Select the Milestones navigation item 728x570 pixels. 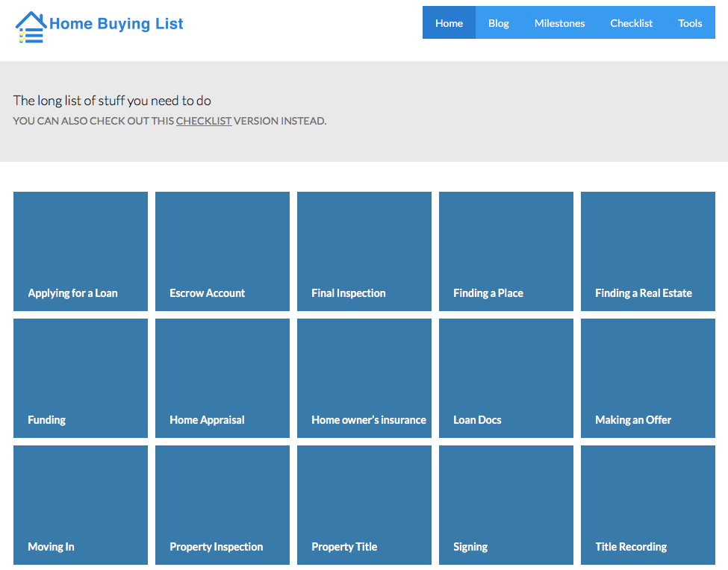559,23
